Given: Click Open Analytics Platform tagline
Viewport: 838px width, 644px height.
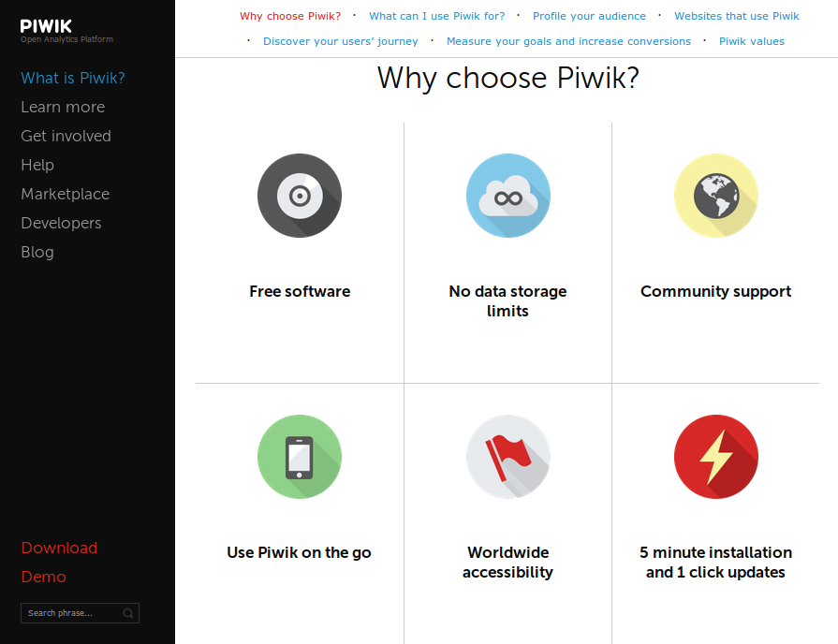Looking at the screenshot, I should (x=66, y=39).
